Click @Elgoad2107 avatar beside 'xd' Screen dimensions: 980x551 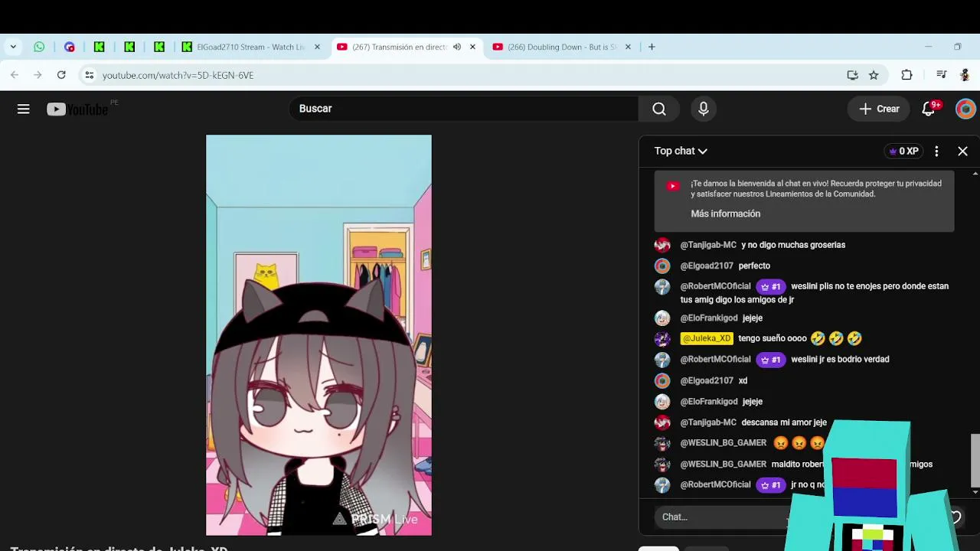(x=662, y=380)
